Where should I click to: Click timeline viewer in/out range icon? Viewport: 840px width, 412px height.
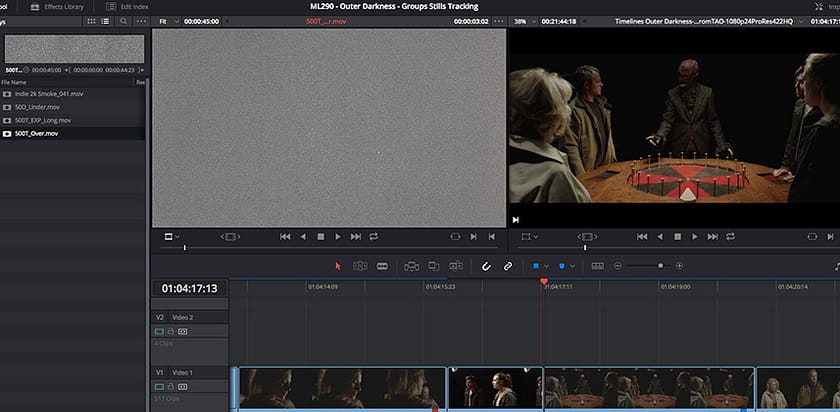click(812, 236)
